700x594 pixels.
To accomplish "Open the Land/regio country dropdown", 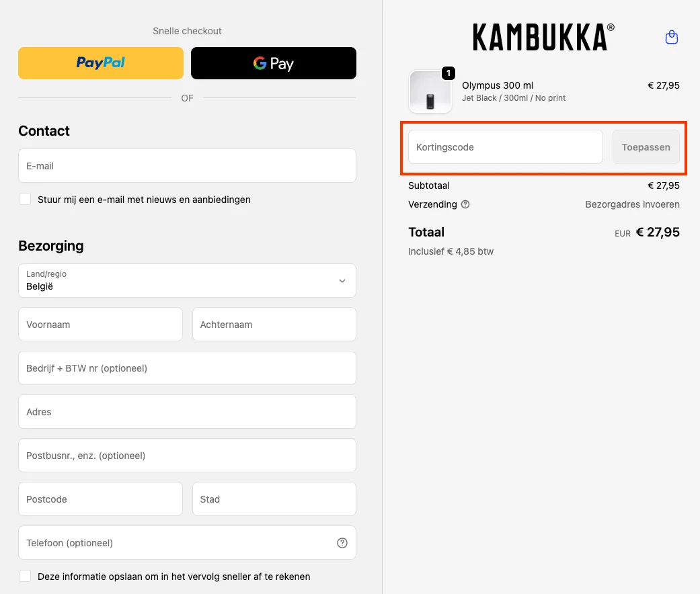I will 187,281.
